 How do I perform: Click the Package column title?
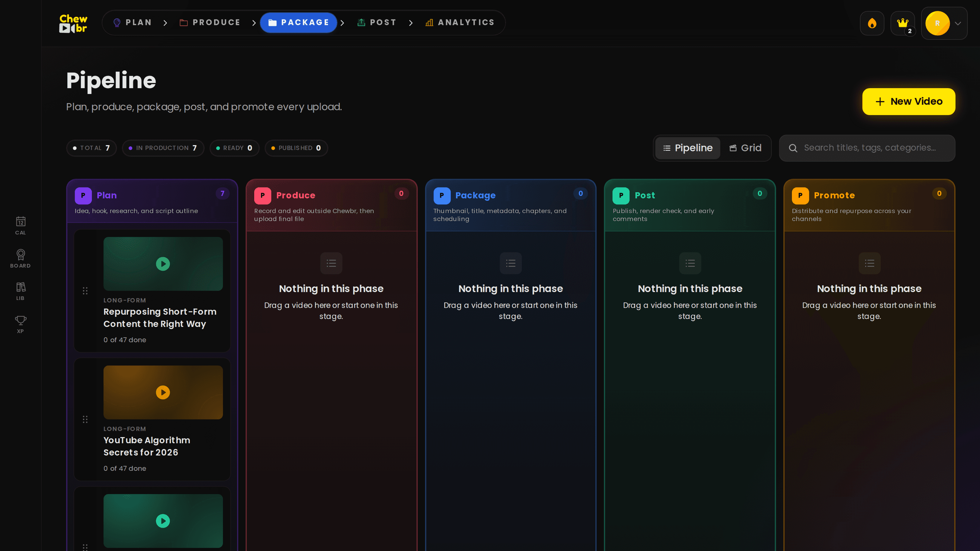pyautogui.click(x=476, y=196)
